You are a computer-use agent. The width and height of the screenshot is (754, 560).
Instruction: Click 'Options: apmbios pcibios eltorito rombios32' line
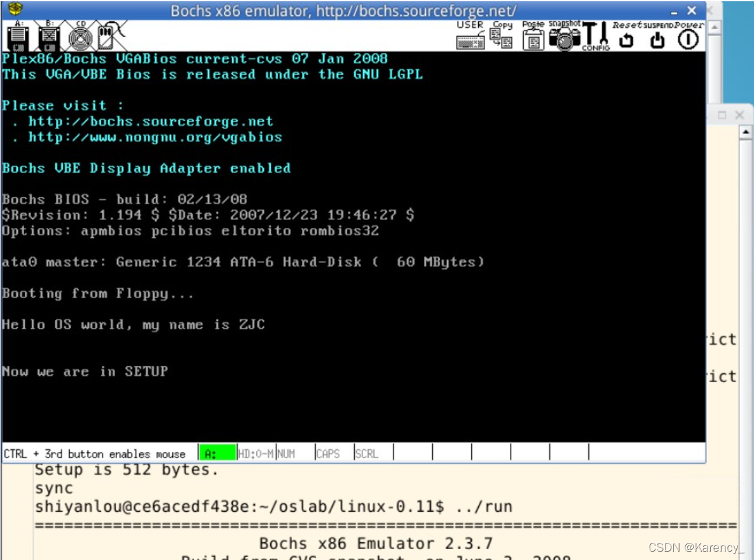point(191,231)
